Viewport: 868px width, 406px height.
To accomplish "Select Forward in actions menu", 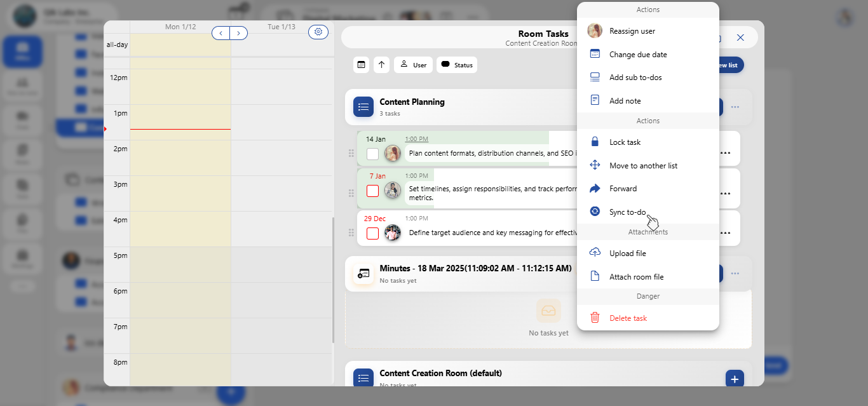I will tap(648, 189).
